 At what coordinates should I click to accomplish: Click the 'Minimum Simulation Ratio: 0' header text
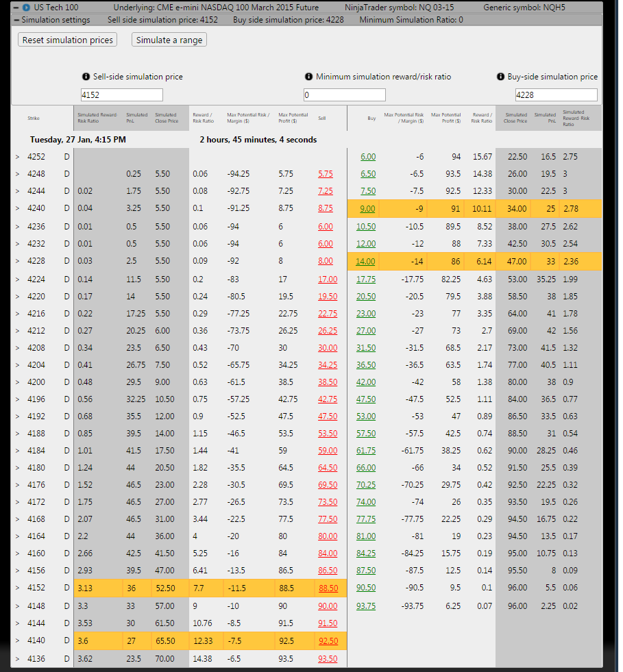coord(411,20)
